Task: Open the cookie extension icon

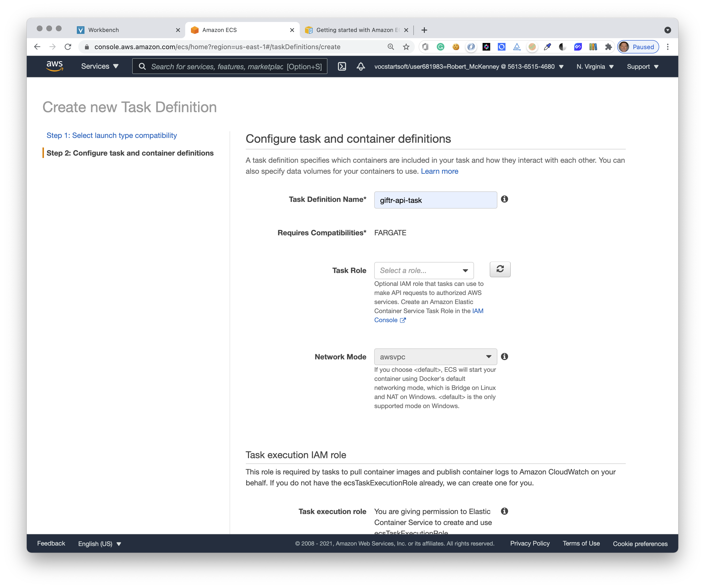Action: coord(456,47)
